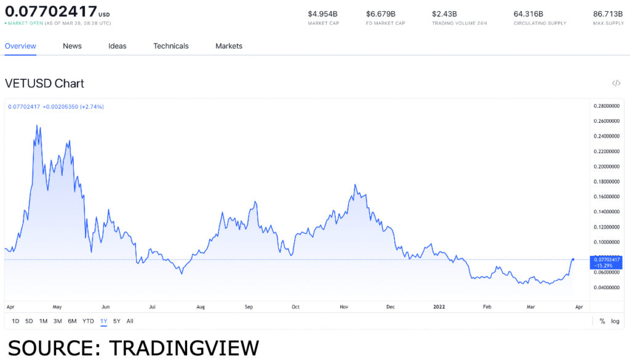Click the Feb label on time axis

(487, 307)
